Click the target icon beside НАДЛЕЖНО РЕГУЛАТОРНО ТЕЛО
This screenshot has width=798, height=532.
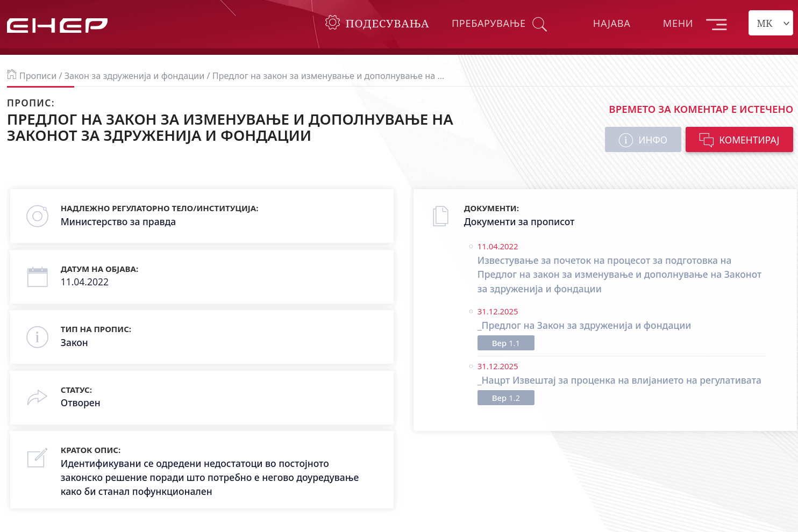click(37, 216)
